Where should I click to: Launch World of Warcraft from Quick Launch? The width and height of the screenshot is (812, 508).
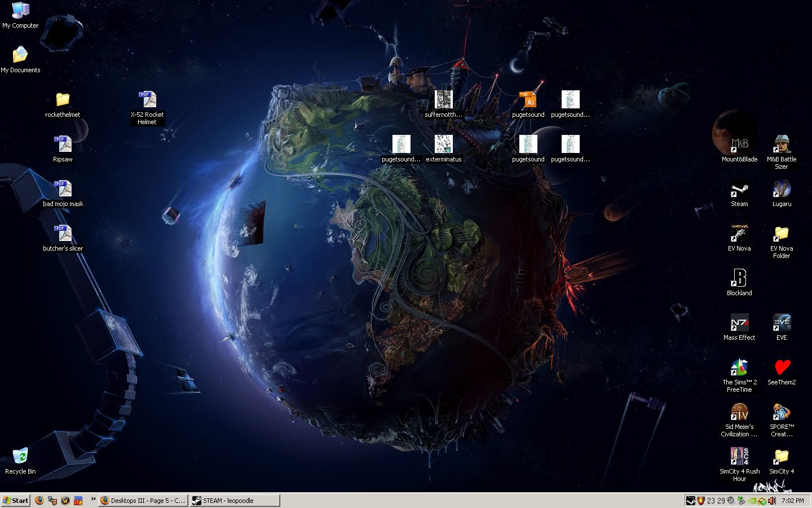(x=65, y=501)
